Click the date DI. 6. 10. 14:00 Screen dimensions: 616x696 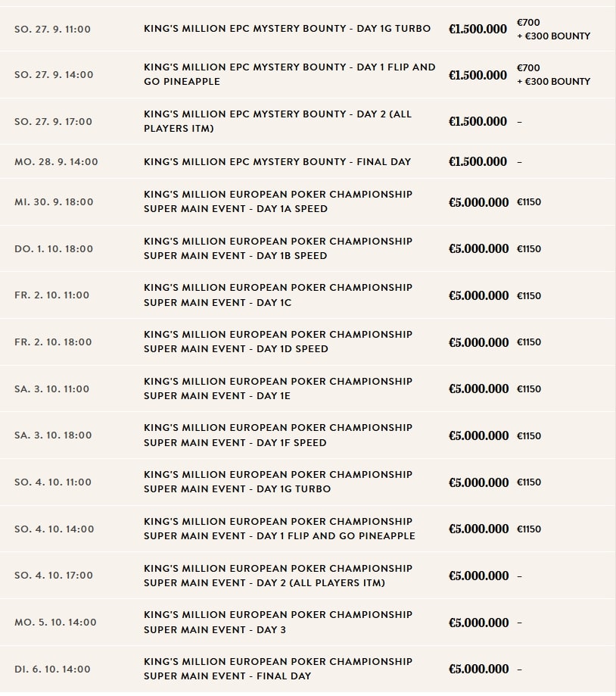(52, 669)
